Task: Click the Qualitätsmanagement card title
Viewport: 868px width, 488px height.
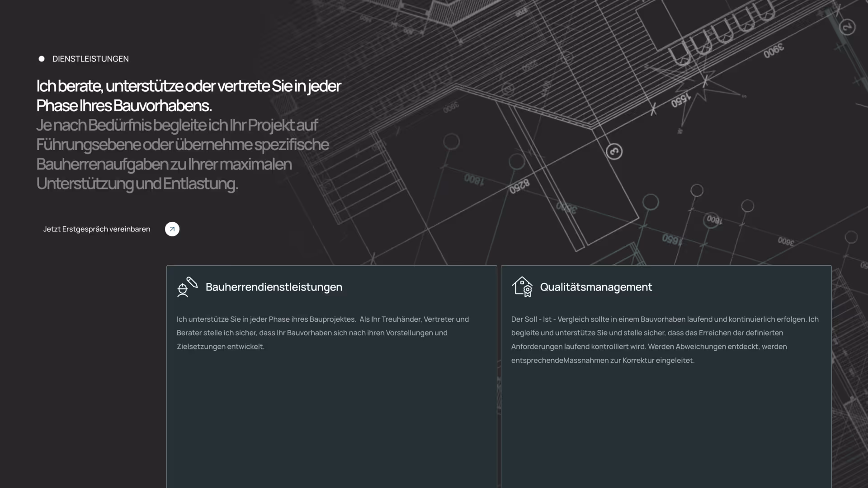Action: [596, 287]
